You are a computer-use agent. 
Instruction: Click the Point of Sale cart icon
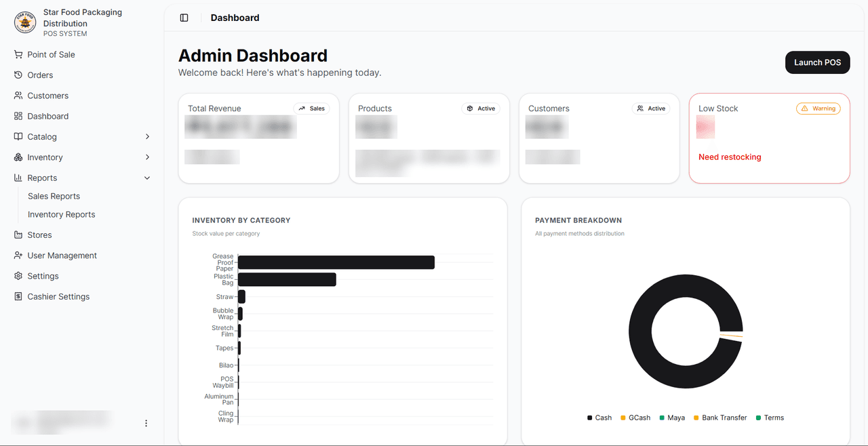tap(18, 54)
